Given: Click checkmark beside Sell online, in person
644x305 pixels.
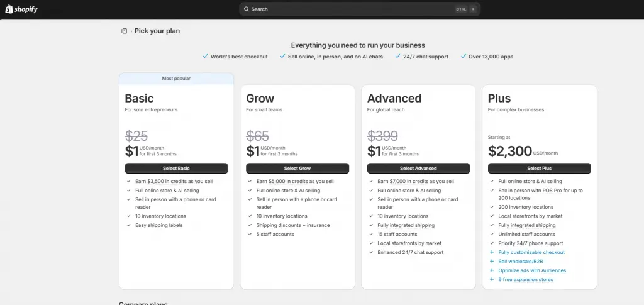Looking at the screenshot, I should pyautogui.click(x=282, y=56).
